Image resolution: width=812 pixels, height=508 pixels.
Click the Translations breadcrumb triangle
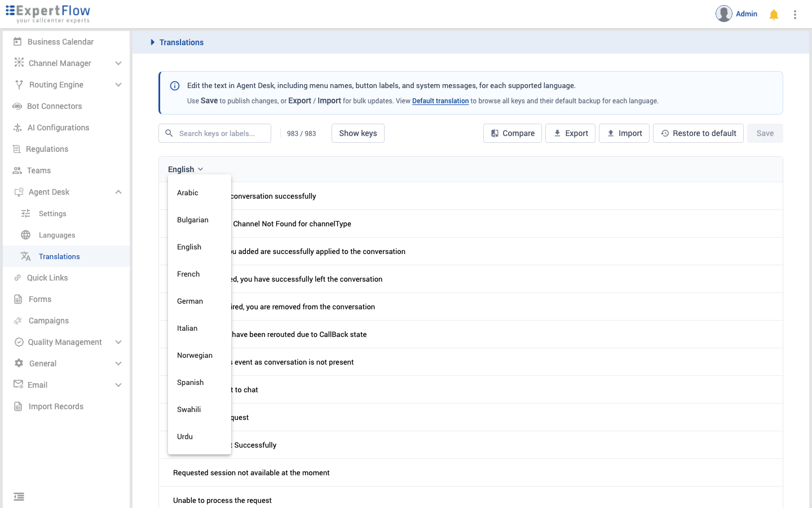pos(152,42)
